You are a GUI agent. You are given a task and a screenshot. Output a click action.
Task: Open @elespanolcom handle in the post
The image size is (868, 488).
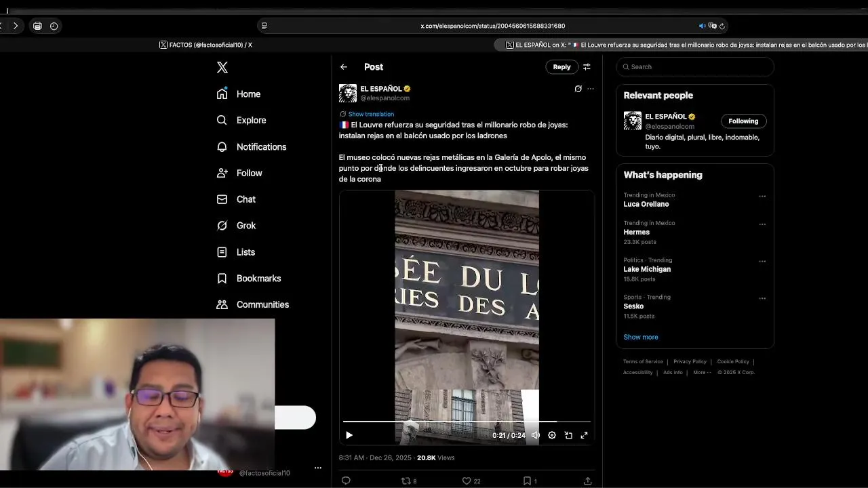[384, 98]
